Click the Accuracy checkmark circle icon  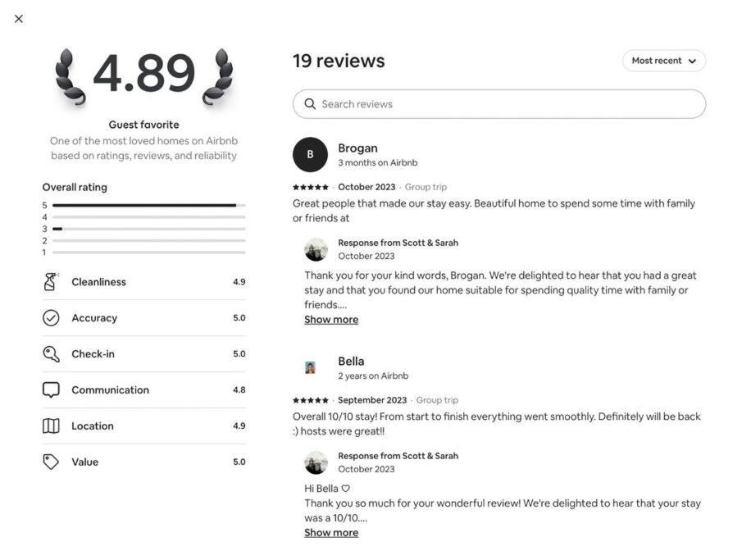tap(51, 317)
